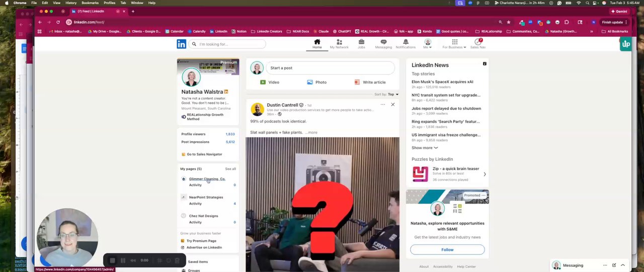Open news story 'Elon Musk's SpaceX acquires xAI'

[x=442, y=82]
